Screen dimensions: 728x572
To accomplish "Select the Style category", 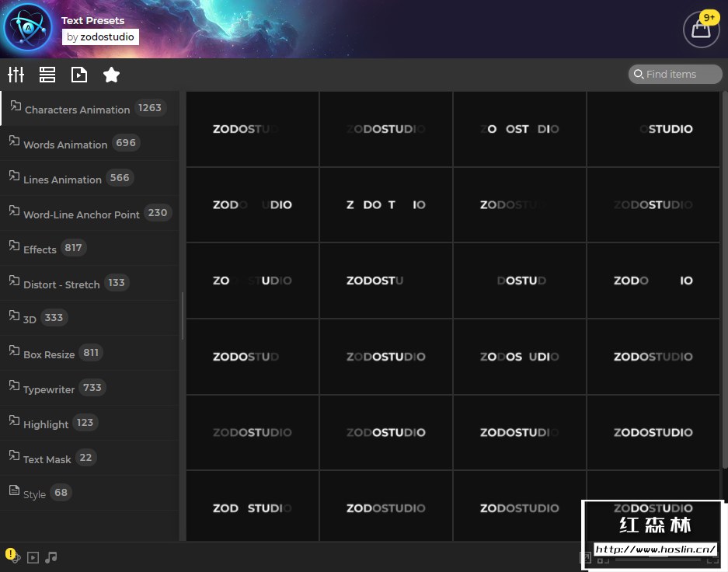I will tap(89, 493).
